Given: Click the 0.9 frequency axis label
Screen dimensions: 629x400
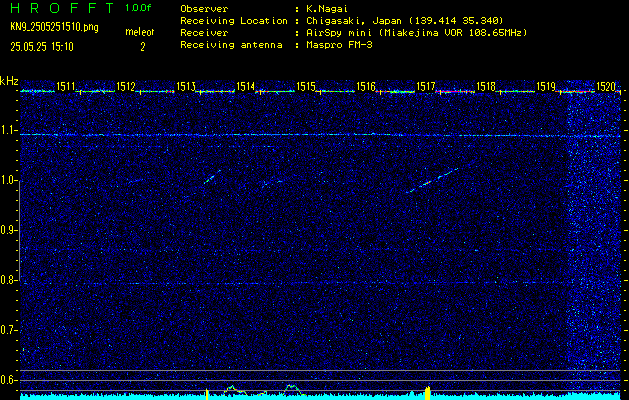Looking at the screenshot, I should (x=8, y=230).
